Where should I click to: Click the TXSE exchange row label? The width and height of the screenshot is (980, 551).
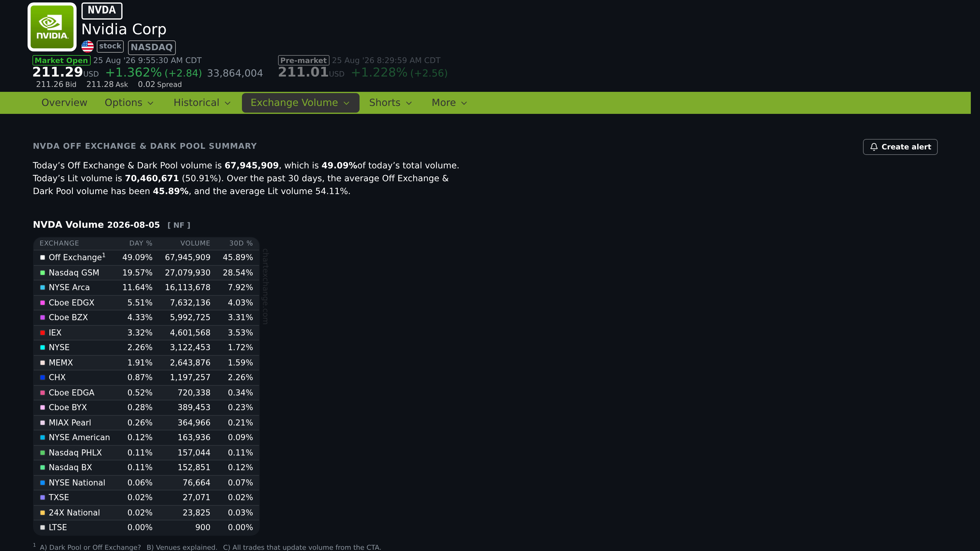tap(59, 498)
